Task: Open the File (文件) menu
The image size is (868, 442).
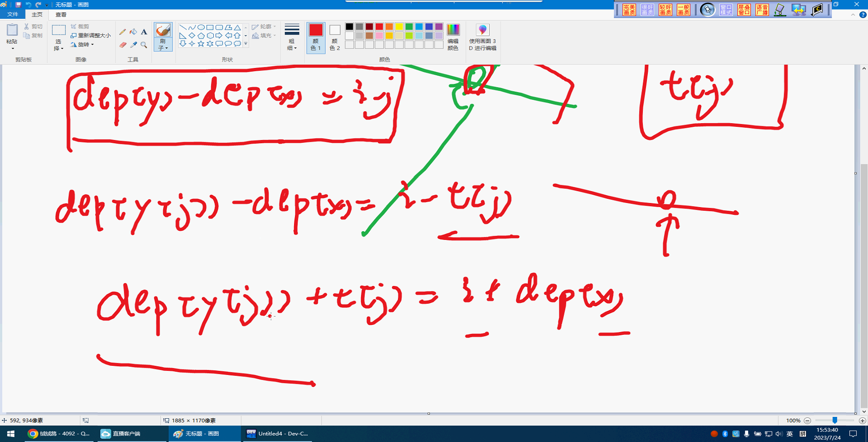Action: (13, 15)
